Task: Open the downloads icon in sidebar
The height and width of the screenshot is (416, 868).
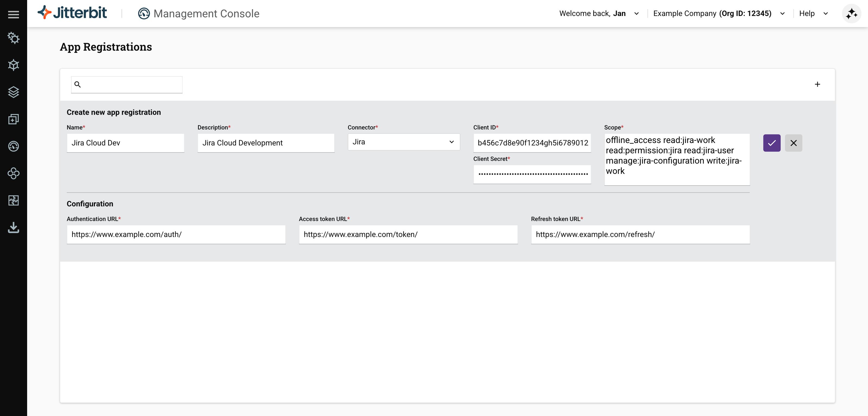Action: click(14, 227)
